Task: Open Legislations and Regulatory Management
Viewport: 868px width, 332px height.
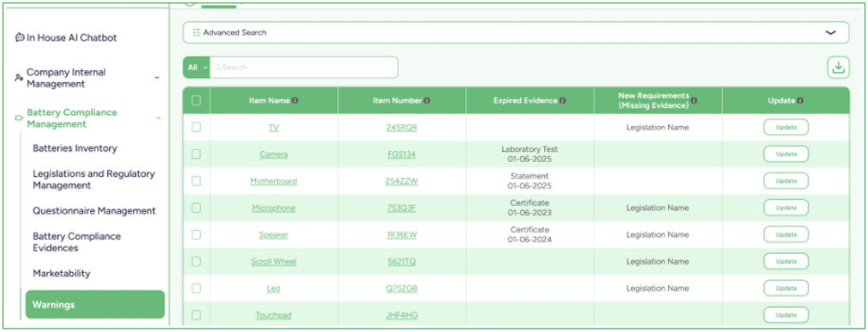Action: point(94,179)
